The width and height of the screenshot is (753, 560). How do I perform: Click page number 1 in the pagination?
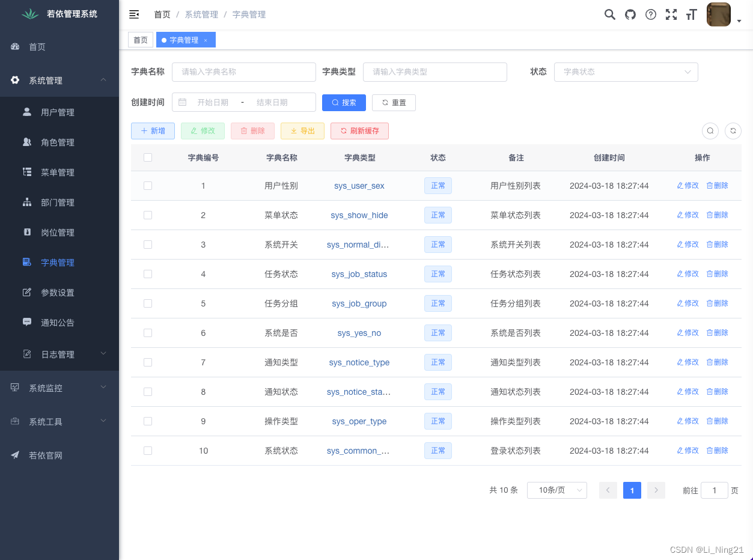coord(632,490)
